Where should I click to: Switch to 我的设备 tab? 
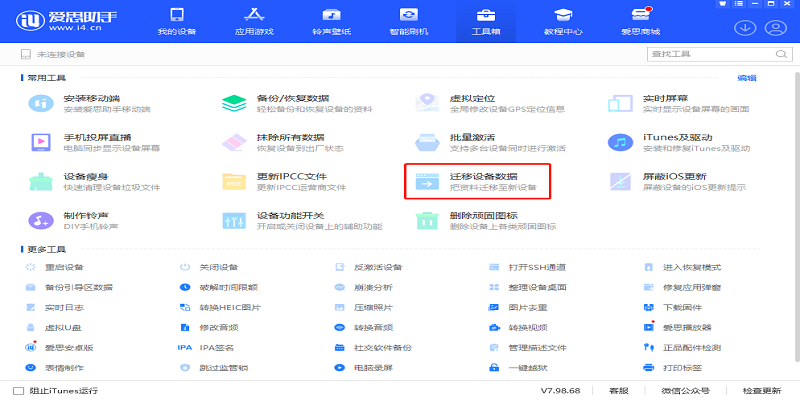[176, 22]
